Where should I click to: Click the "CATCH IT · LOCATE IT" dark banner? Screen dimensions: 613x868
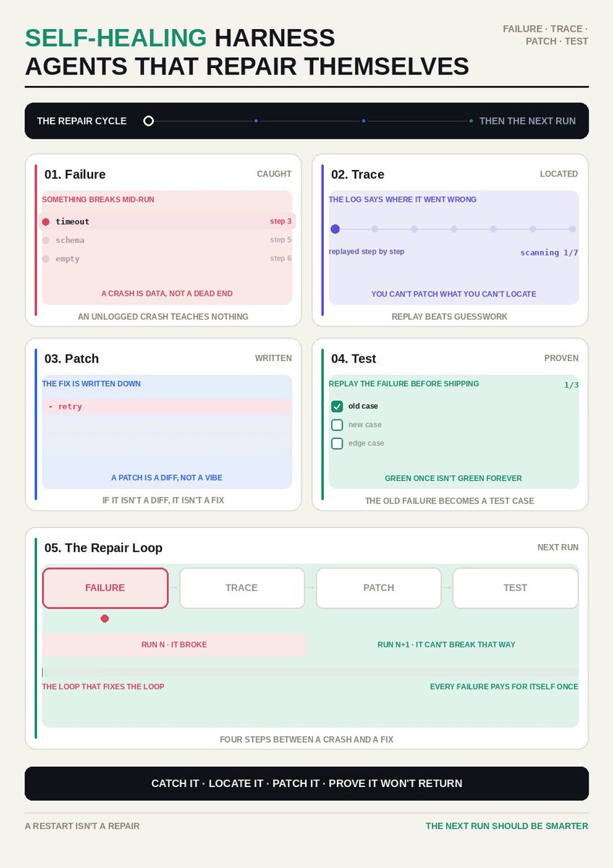(306, 783)
